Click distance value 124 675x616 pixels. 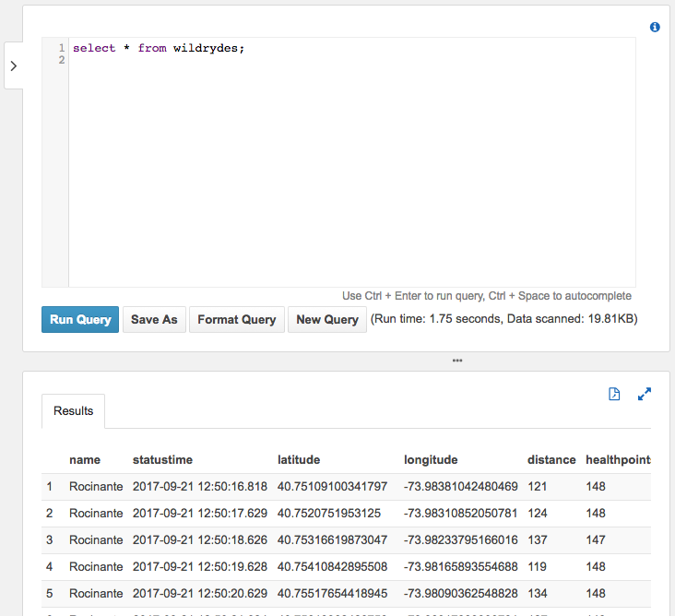538,513
